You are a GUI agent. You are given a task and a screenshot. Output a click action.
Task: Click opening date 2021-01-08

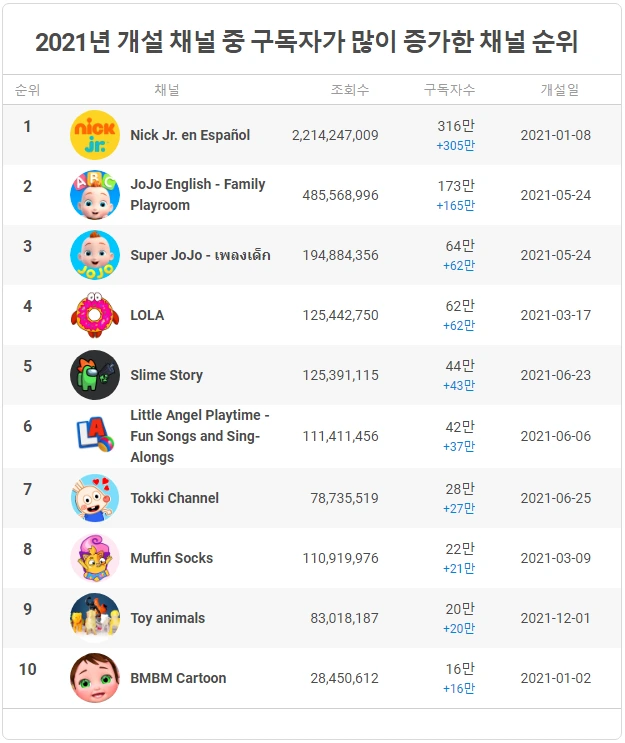coord(556,136)
